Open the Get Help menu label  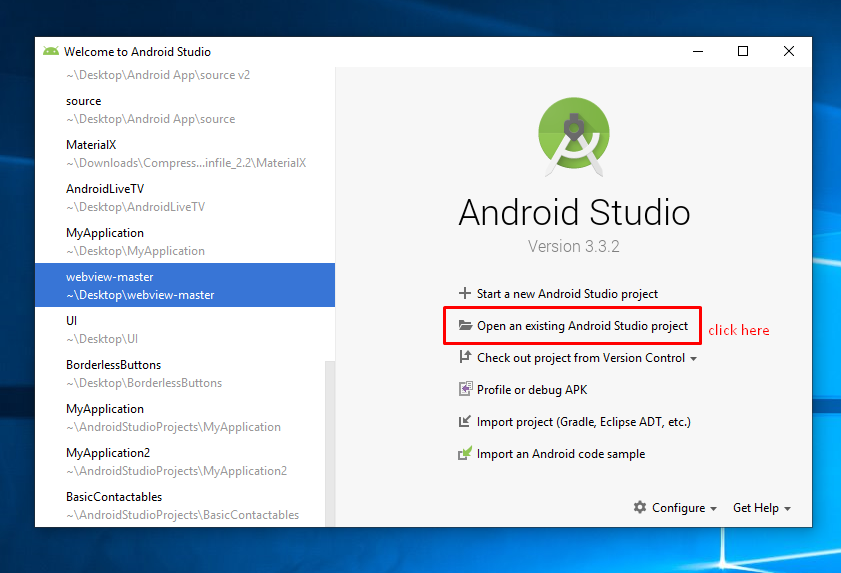coord(756,508)
